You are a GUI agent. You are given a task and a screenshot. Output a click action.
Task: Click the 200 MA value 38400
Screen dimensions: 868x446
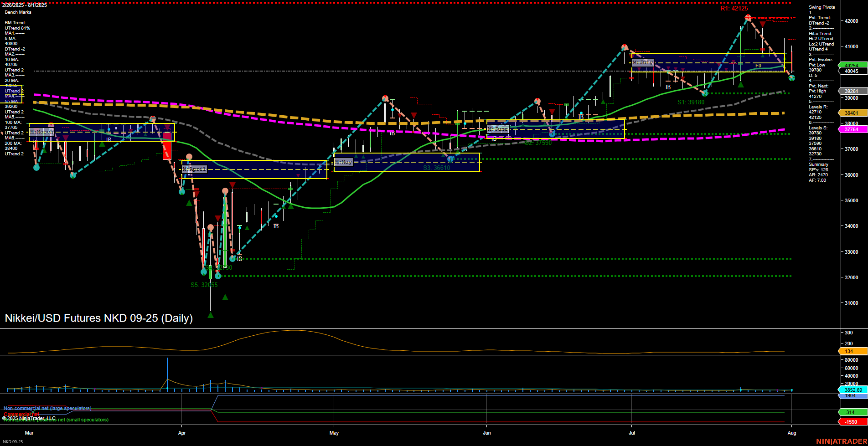[11, 149]
